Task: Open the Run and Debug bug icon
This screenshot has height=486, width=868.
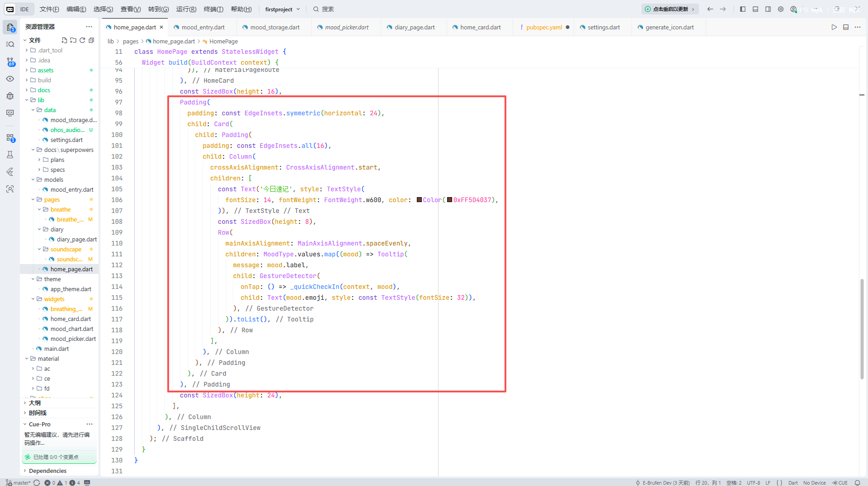Action: tap(10, 96)
